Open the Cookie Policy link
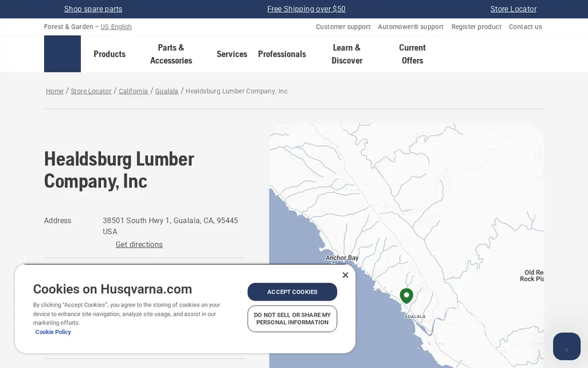588x368 pixels. pyautogui.click(x=53, y=332)
